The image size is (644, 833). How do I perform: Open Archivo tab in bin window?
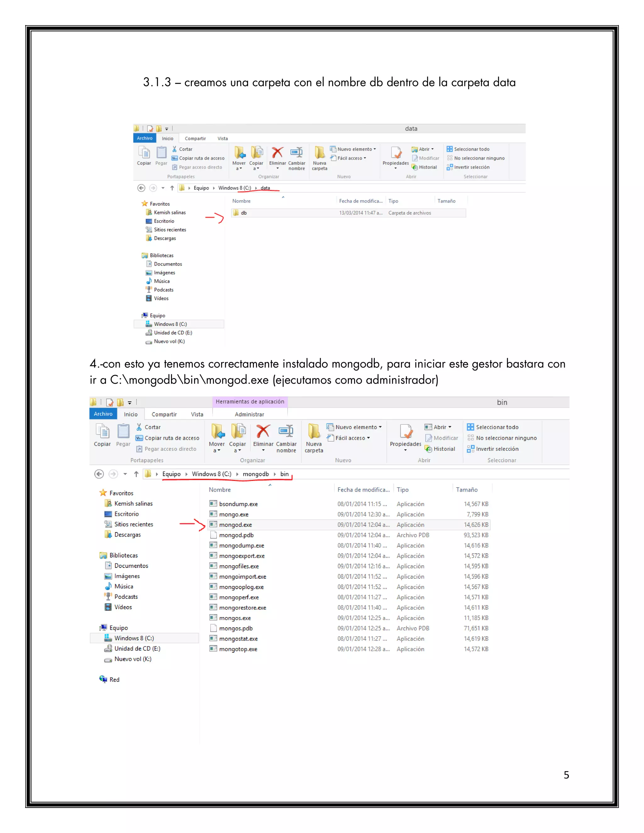tap(103, 414)
